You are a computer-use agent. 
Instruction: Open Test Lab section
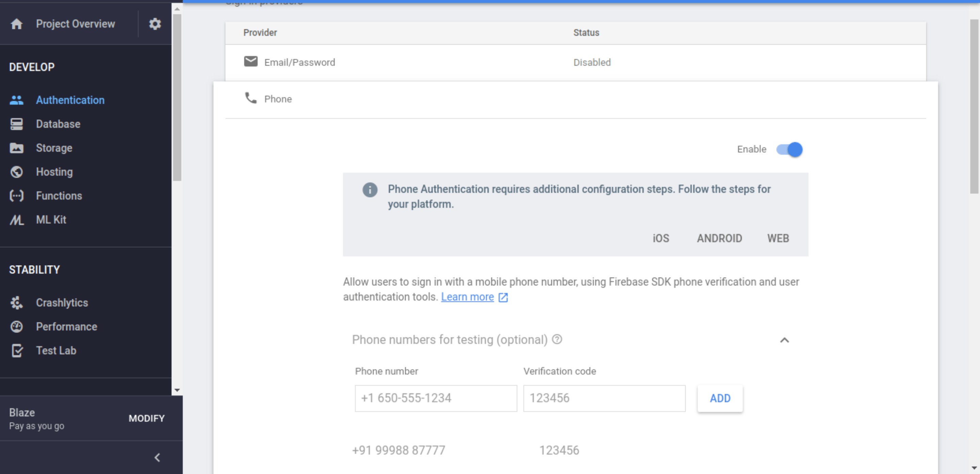point(56,351)
